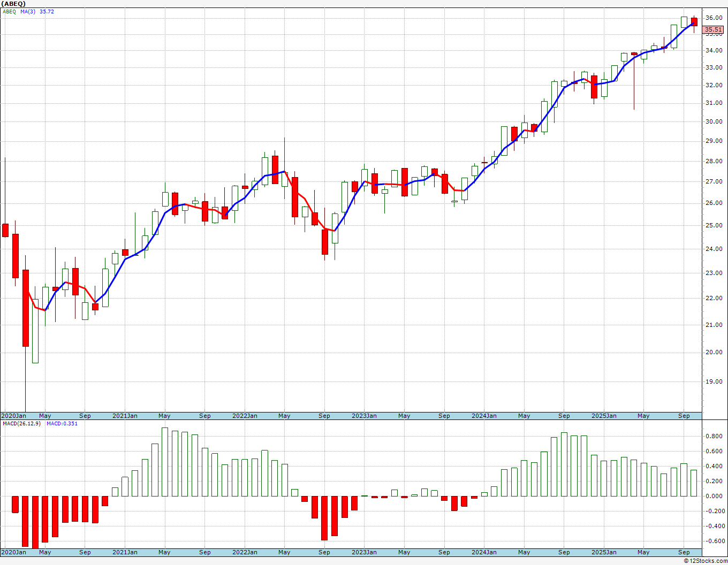Click the ABEQ ticker title text
Image resolution: width=728 pixels, height=565 pixels.
[x=13, y=4]
